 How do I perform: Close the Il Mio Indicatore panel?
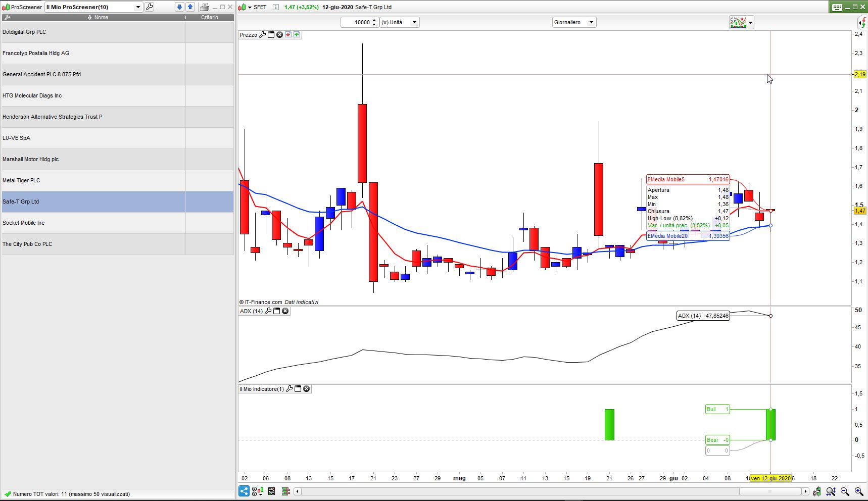[x=306, y=389]
